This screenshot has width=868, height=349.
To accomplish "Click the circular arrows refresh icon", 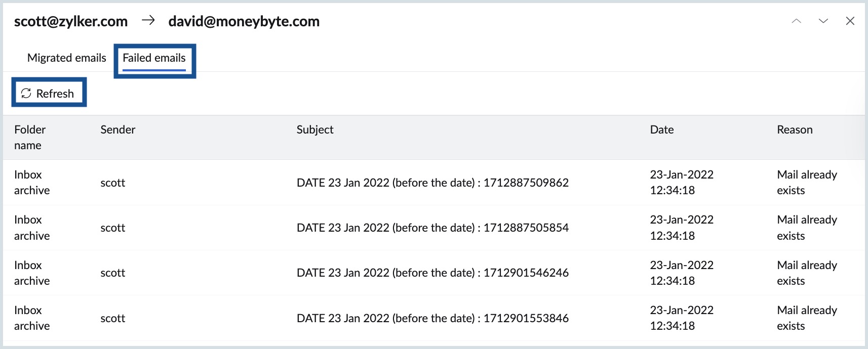I will (26, 94).
